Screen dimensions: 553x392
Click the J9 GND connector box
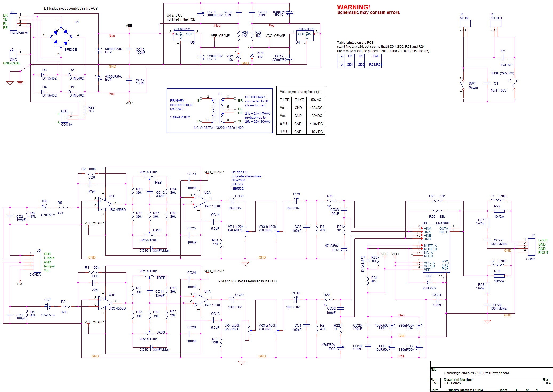(13, 54)
